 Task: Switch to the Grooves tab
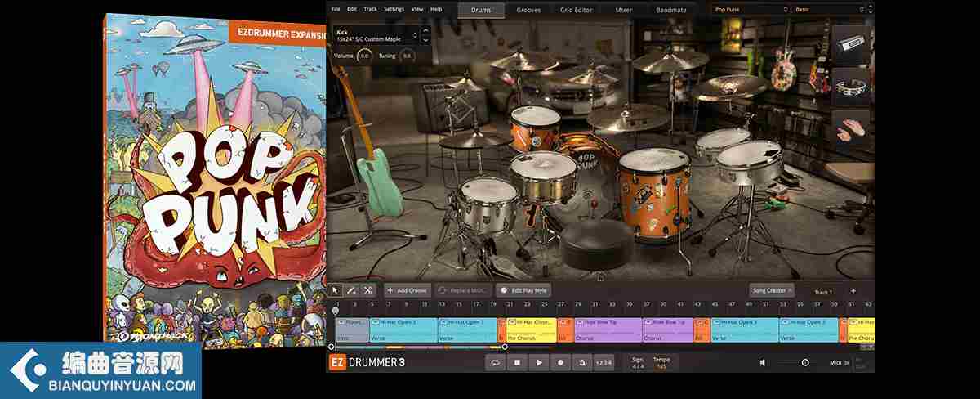tap(528, 10)
